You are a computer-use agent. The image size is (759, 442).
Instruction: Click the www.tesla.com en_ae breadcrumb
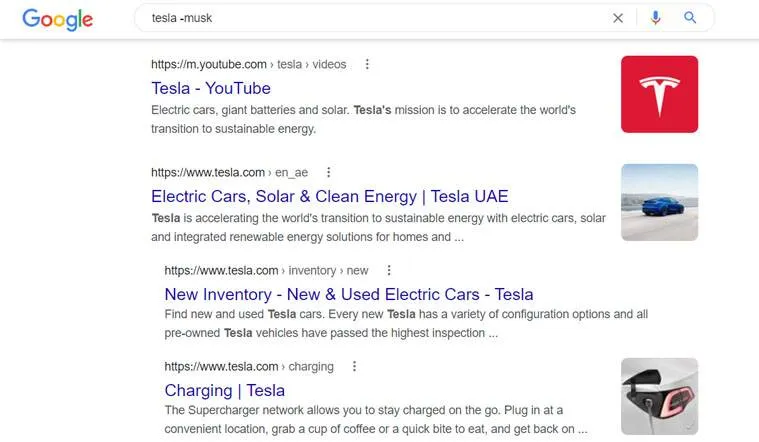point(229,172)
